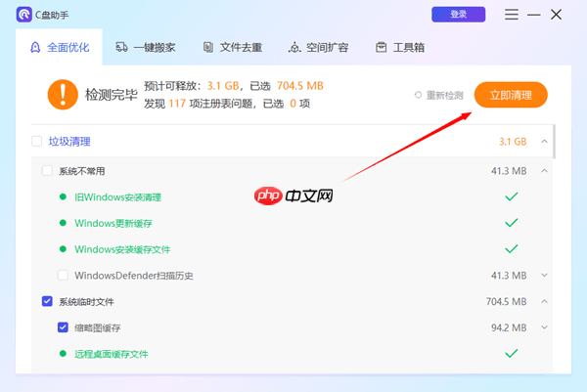Minimize the C盘助手 window
The image size is (587, 392).
(x=534, y=15)
